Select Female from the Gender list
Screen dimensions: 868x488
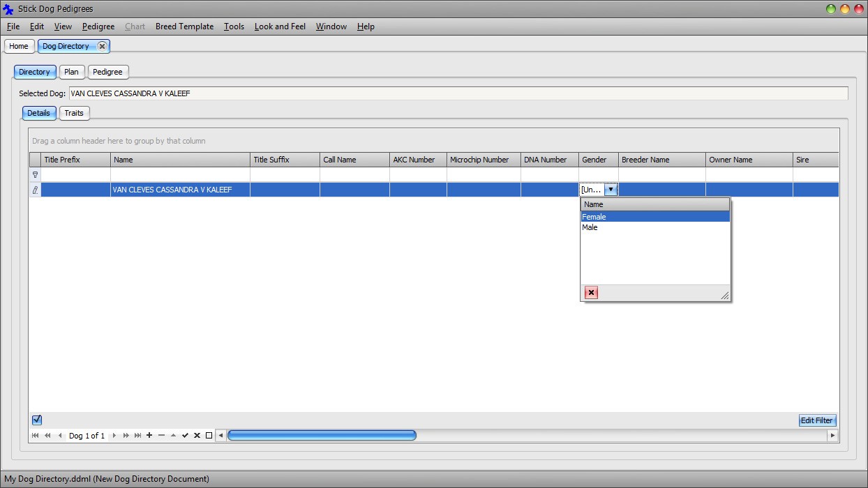pyautogui.click(x=594, y=217)
